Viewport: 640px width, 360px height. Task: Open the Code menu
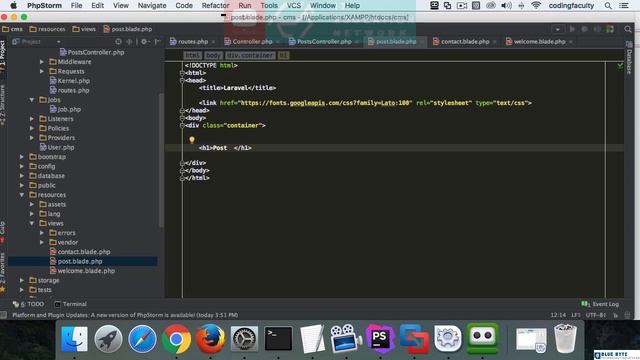184,5
